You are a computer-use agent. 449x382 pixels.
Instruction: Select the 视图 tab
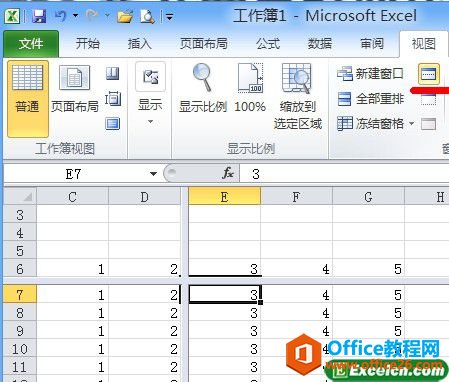[424, 43]
